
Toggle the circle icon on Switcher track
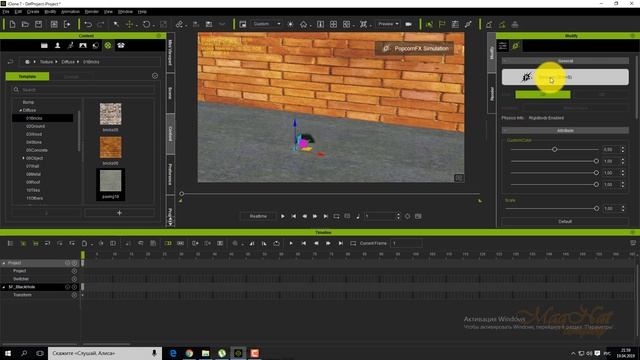[x=74, y=279]
